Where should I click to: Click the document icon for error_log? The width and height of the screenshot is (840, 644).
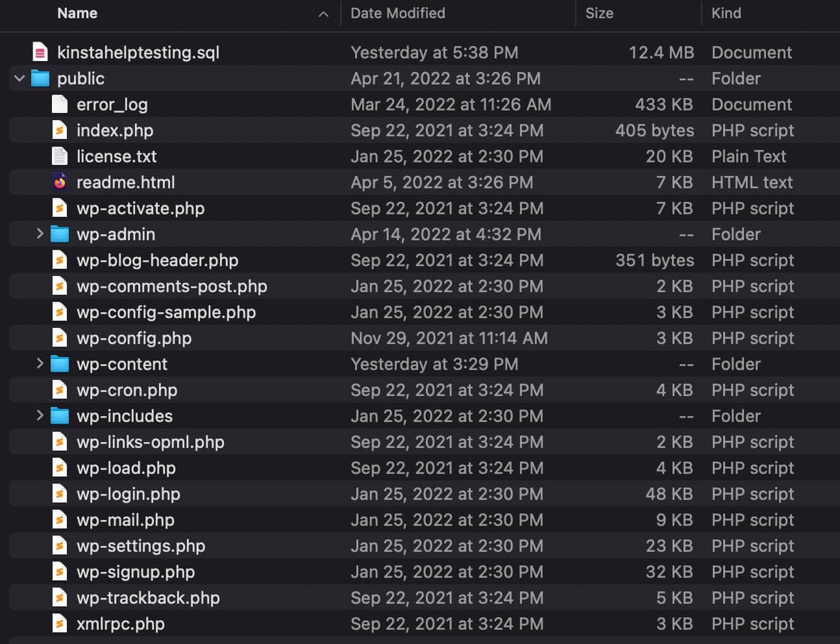pyautogui.click(x=60, y=104)
